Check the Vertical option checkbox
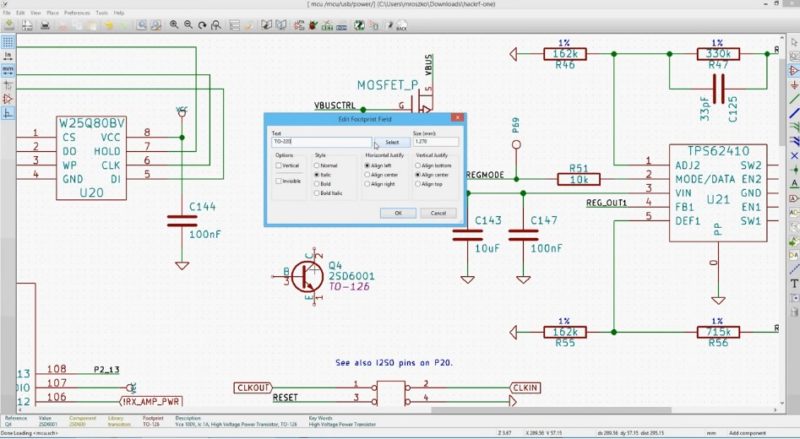Viewport: 800px width, 439px height. click(279, 165)
